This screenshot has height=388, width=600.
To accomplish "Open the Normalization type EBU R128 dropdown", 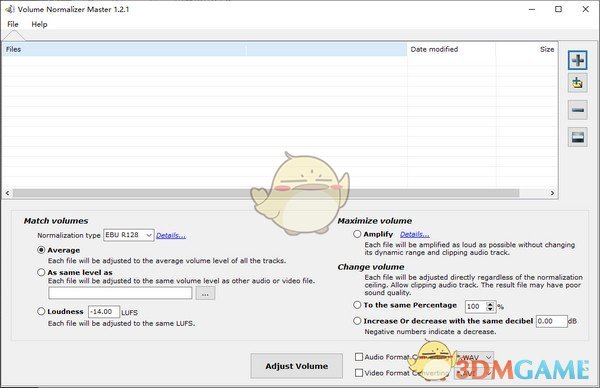I will tap(129, 235).
